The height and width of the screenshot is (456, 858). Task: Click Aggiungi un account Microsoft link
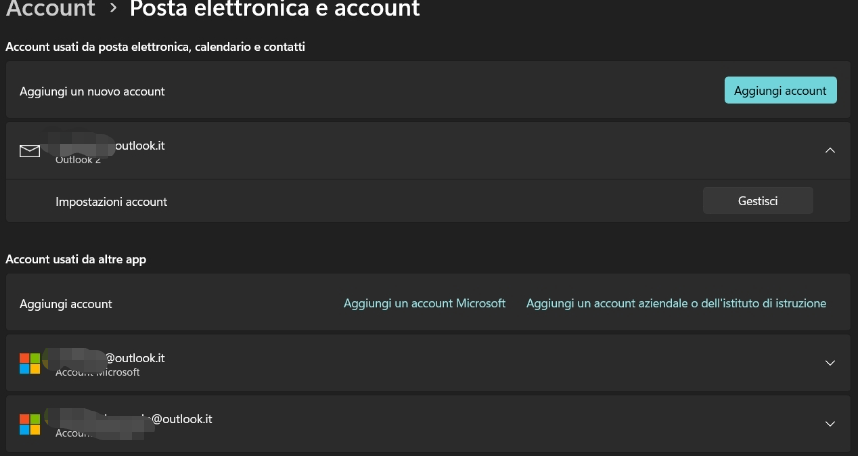pyautogui.click(x=424, y=303)
